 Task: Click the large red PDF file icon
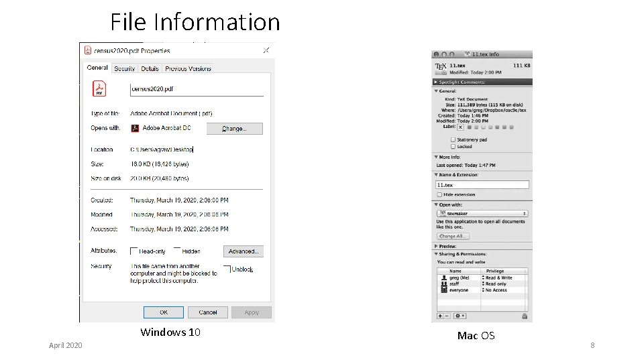(99, 88)
